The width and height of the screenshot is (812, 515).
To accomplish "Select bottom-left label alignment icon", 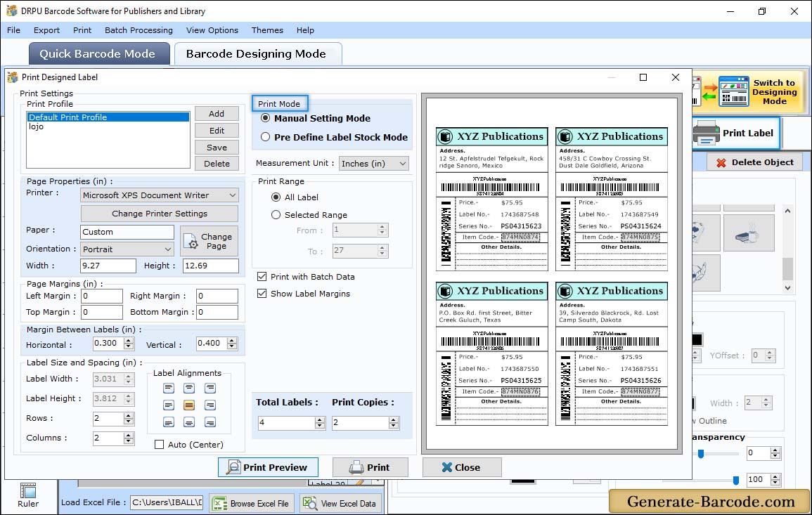I will [169, 422].
